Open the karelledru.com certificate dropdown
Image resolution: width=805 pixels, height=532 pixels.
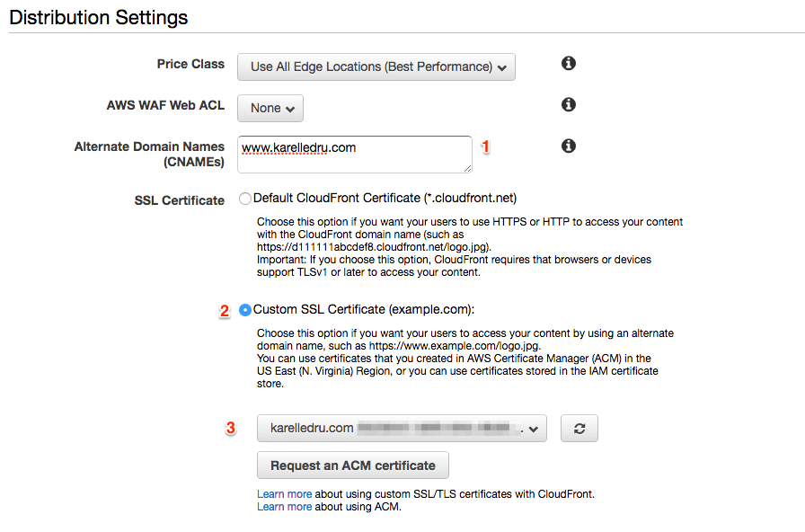point(402,429)
